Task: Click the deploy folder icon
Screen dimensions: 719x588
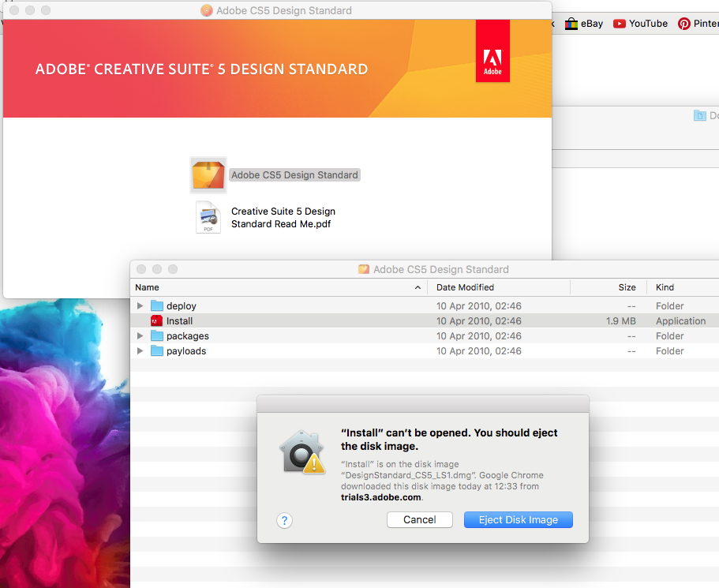Action: [x=157, y=305]
